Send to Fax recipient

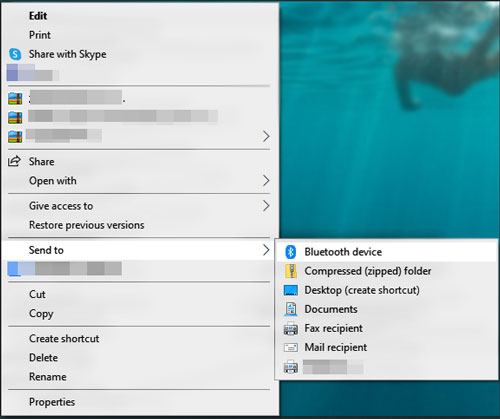point(386,328)
